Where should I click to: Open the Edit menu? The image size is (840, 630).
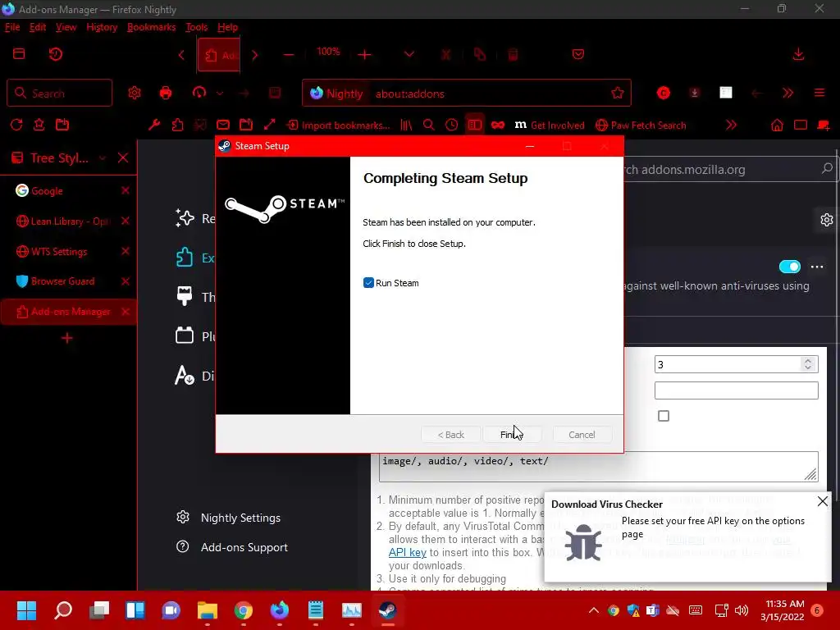(x=38, y=27)
